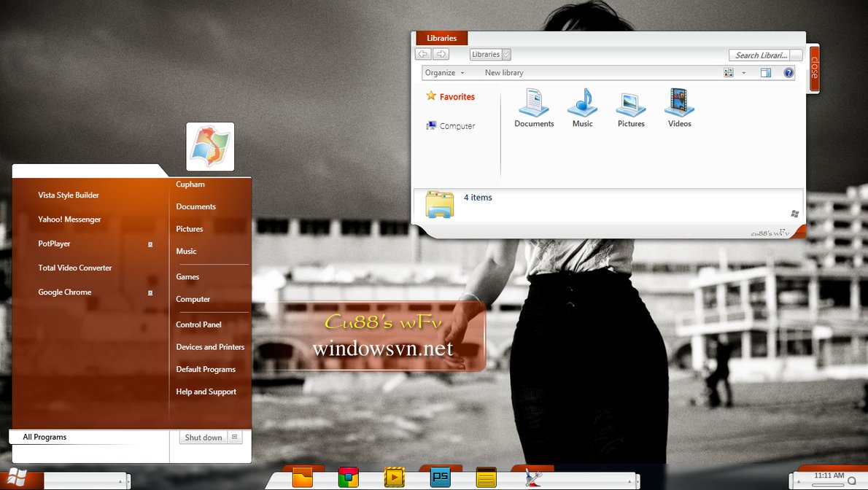The image size is (868, 490).
Task: Select Devices and Printers in Start menu
Action: click(x=210, y=347)
